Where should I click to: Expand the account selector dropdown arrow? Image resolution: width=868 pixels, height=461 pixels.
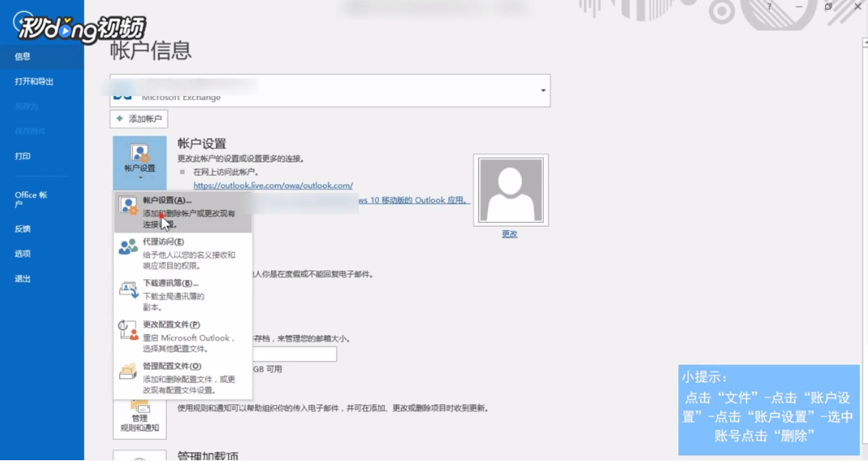click(x=543, y=91)
